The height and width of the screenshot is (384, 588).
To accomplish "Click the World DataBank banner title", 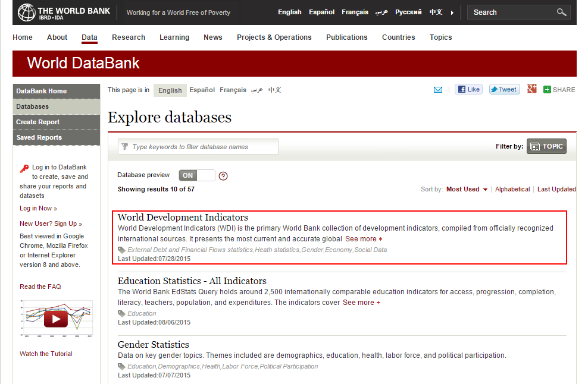I will pyautogui.click(x=83, y=63).
